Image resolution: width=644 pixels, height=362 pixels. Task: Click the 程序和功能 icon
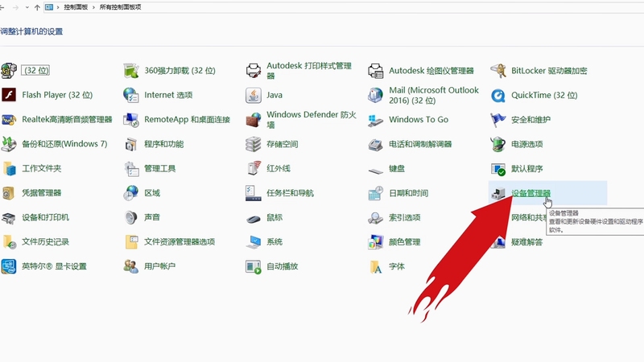131,144
